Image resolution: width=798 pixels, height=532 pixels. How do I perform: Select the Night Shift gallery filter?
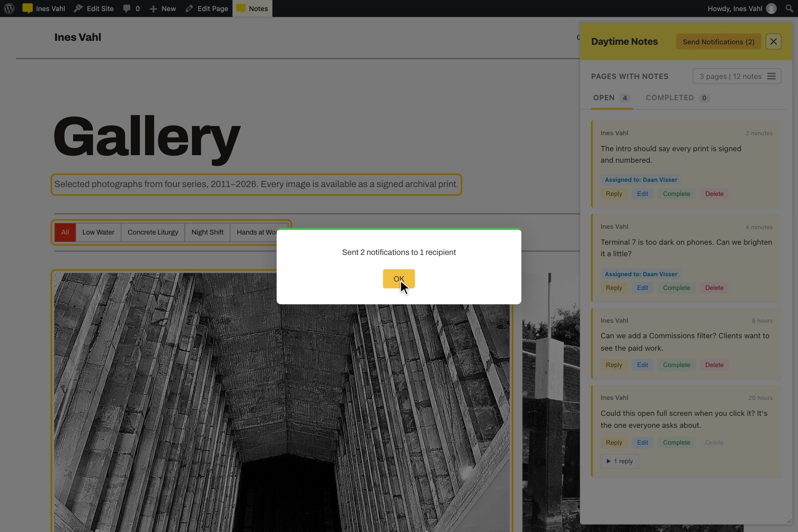pyautogui.click(x=207, y=232)
